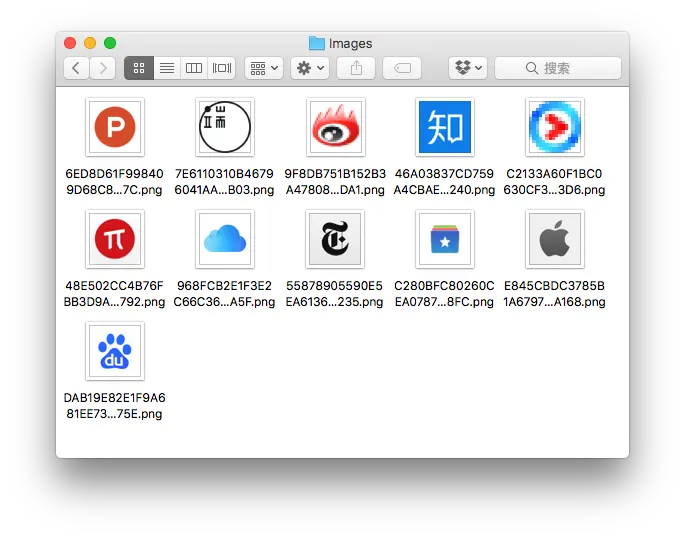Select the gray Apple logo thumbnail
This screenshot has width=685, height=538.
pyautogui.click(x=555, y=239)
